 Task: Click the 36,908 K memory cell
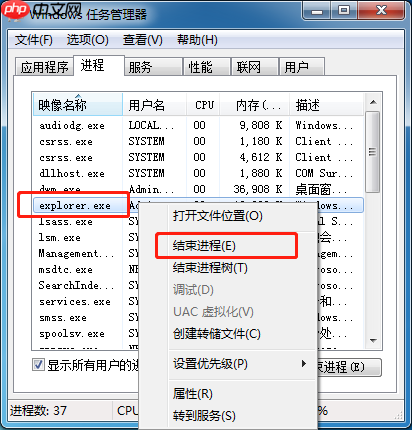[258, 189]
